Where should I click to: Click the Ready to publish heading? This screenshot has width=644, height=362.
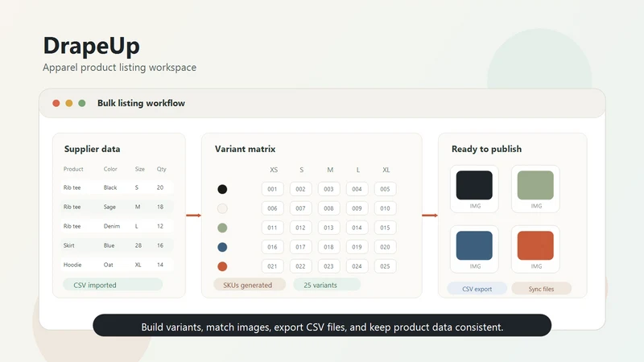click(x=486, y=149)
